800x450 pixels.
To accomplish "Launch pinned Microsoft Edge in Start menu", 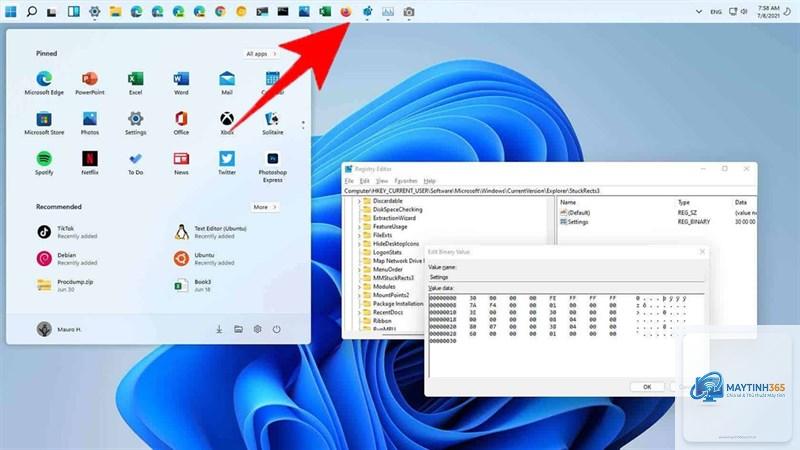I will tap(44, 83).
